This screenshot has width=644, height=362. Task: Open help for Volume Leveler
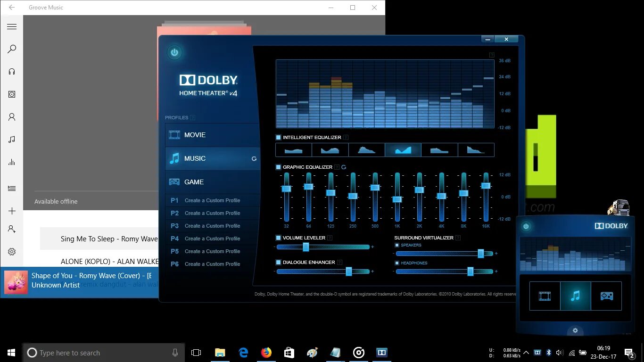click(x=330, y=238)
